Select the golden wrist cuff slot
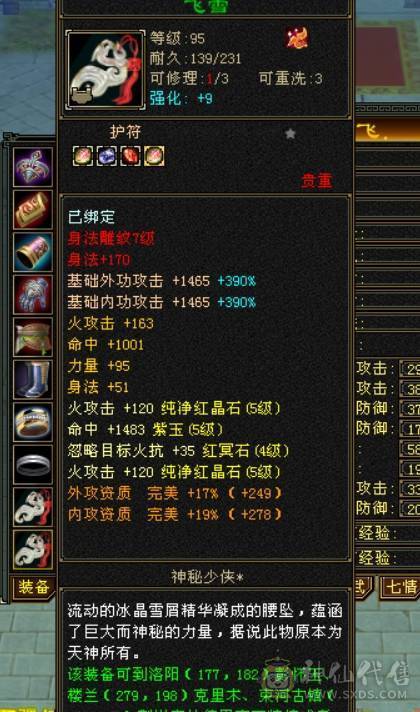Viewport: 420px width, 712px height. pos(33,252)
